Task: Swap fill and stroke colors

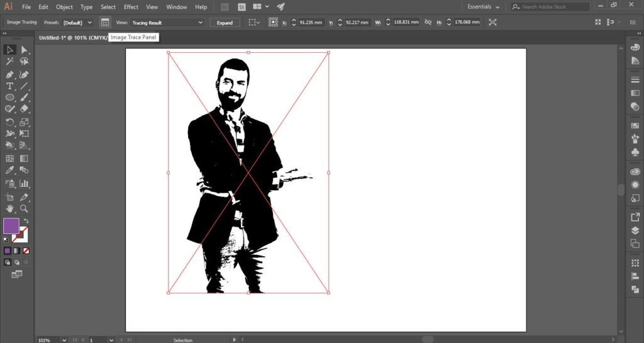Action: (x=26, y=221)
